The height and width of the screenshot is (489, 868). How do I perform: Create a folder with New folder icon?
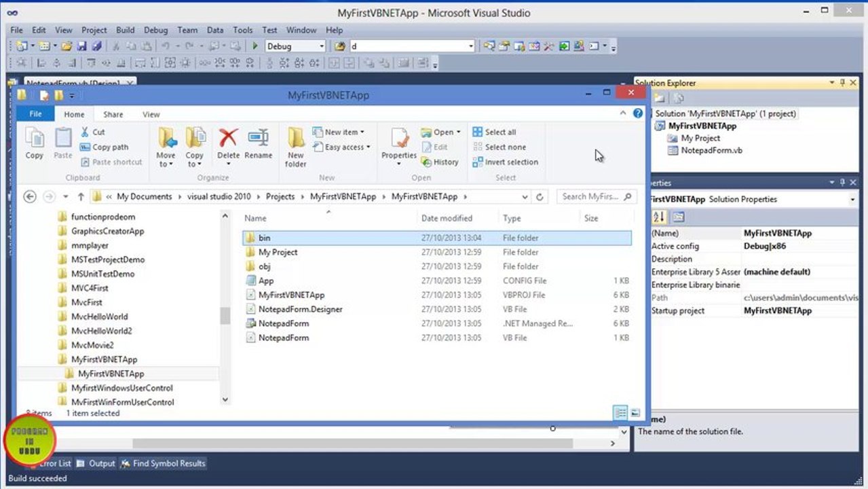pyautogui.click(x=295, y=146)
